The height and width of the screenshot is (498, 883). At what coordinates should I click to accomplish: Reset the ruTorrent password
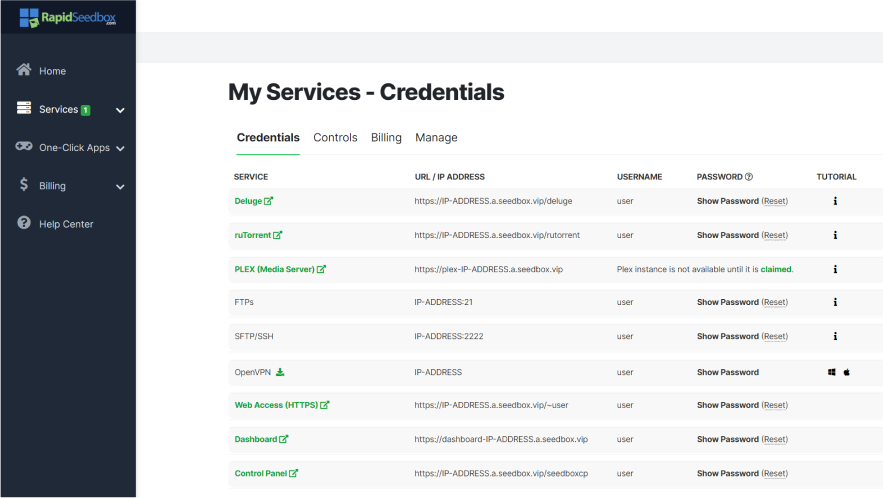pos(775,235)
